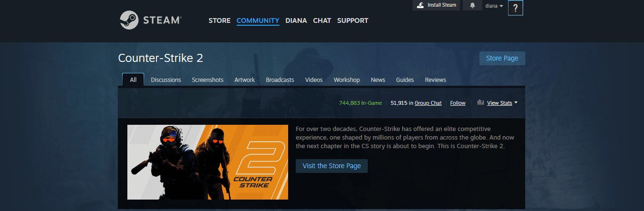
Task: Click the question mark help icon
Action: coord(515,8)
